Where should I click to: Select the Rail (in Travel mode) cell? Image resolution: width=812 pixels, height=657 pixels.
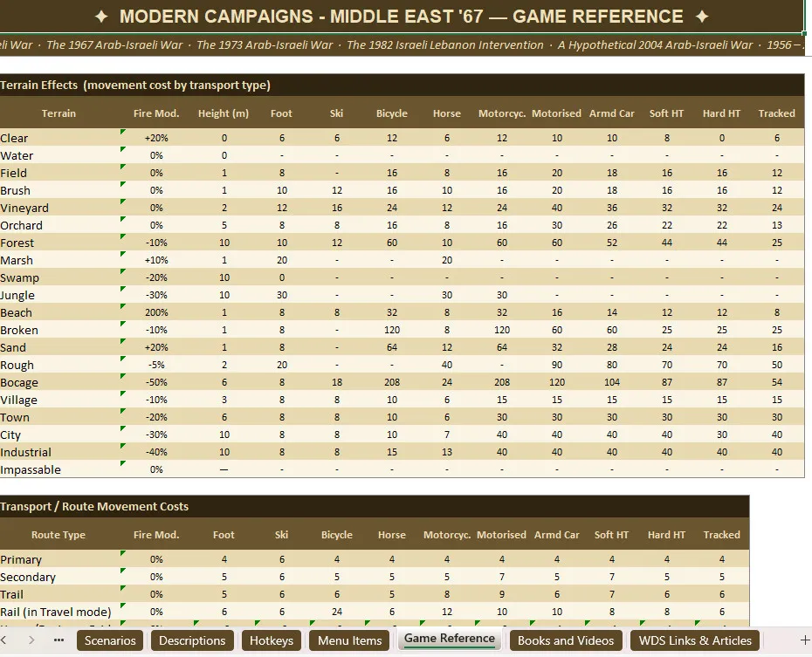point(60,612)
